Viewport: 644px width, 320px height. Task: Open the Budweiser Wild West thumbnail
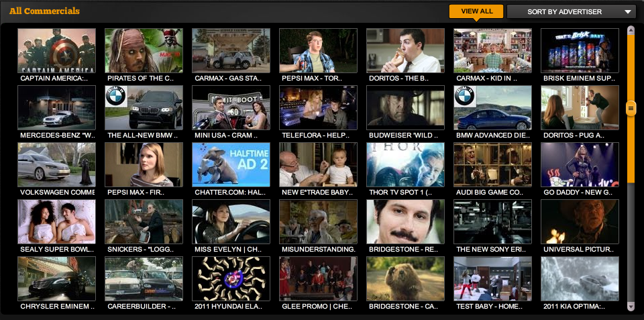tap(405, 107)
